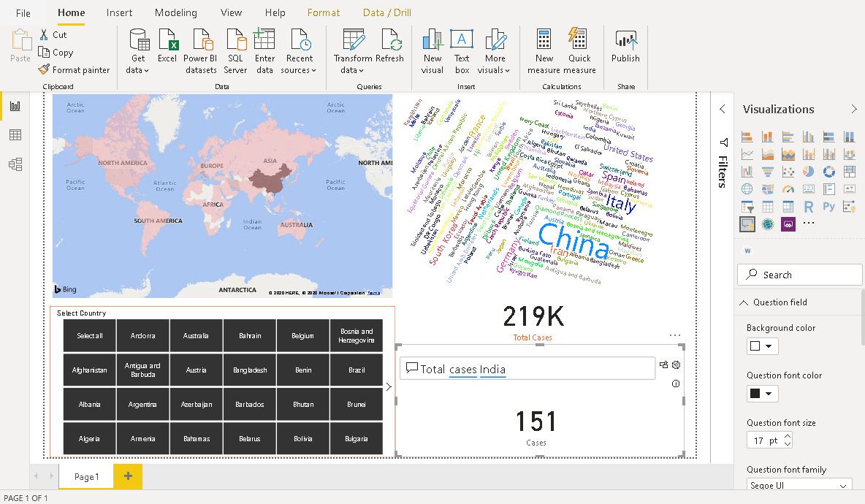Image resolution: width=865 pixels, height=504 pixels.
Task: Select the Matrix visual icon
Action: pyautogui.click(x=788, y=207)
